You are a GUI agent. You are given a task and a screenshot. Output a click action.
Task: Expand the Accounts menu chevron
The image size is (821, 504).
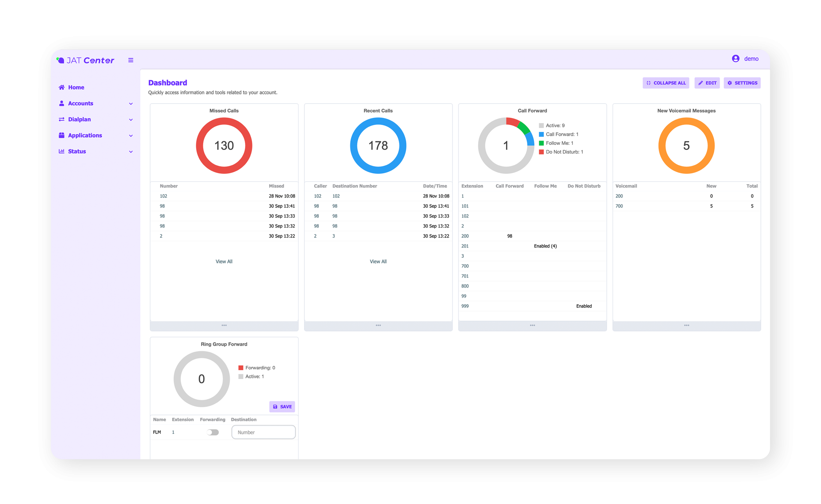point(131,104)
